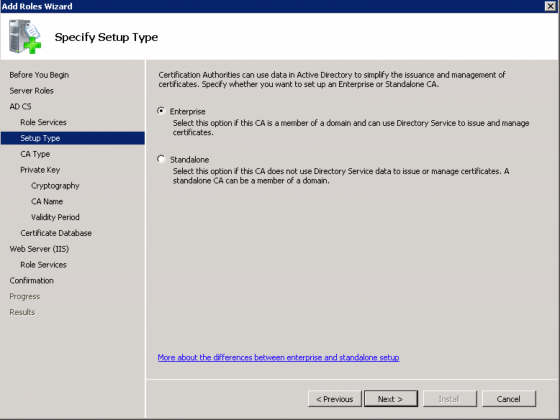Screen dimensions: 560x420
Task: Select the Enterprise radio button
Action: pyautogui.click(x=161, y=111)
